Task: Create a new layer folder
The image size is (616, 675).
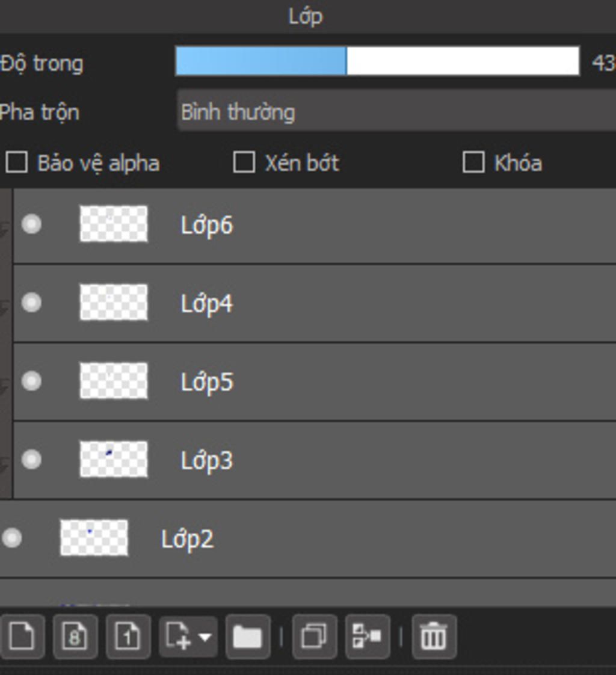Action: 247,636
